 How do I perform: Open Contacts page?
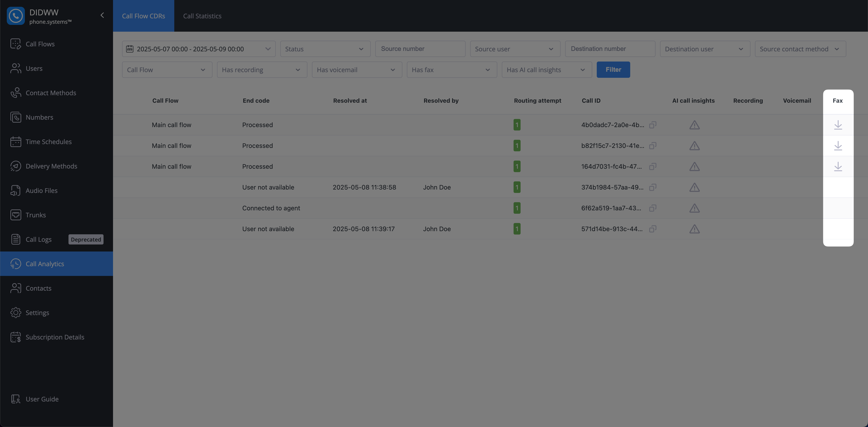click(x=57, y=288)
